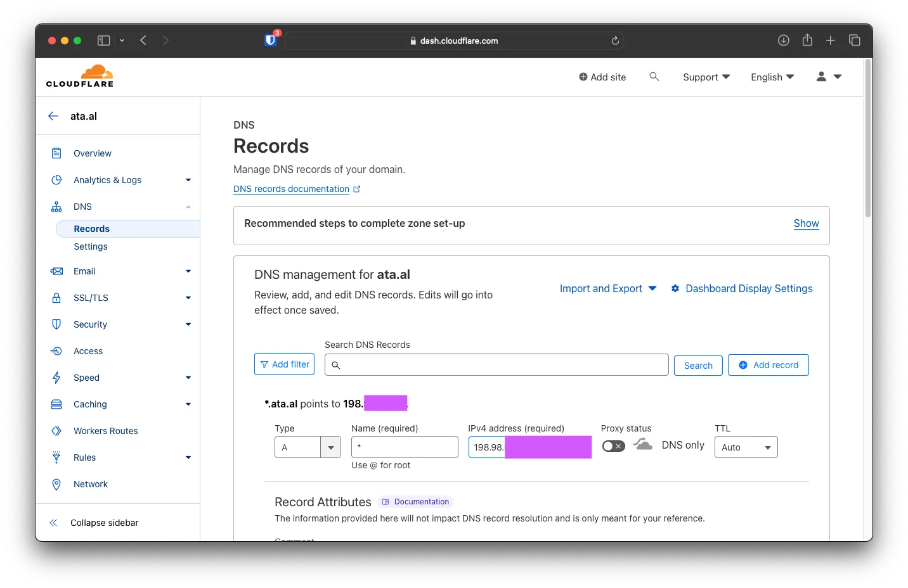This screenshot has width=908, height=588.
Task: Reload page with refresh icon
Action: point(615,41)
